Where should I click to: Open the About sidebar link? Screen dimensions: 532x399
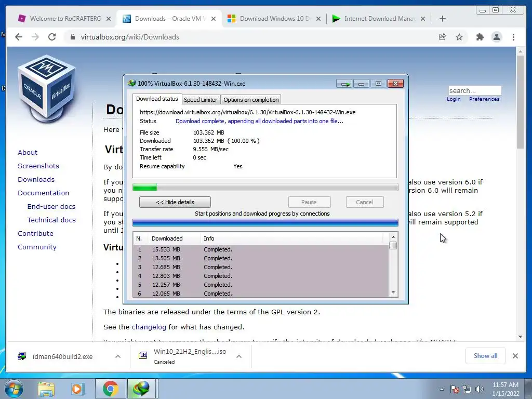28,152
